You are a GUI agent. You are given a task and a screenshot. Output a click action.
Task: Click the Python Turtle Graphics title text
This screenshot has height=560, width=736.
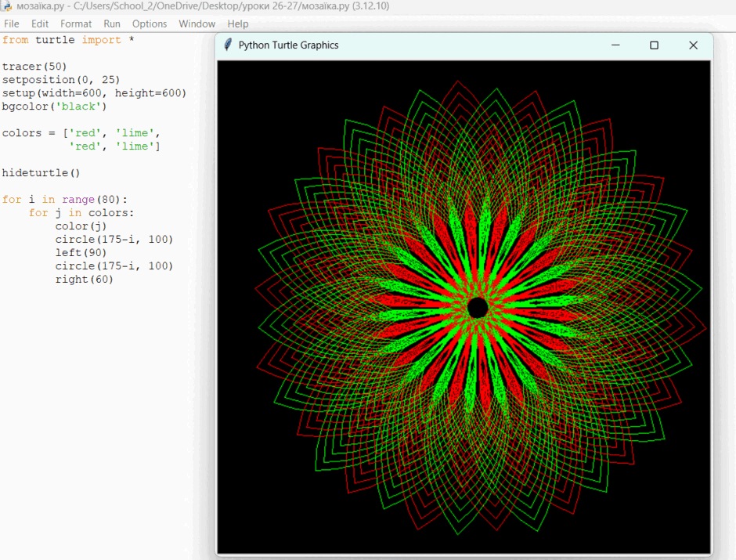[288, 45]
